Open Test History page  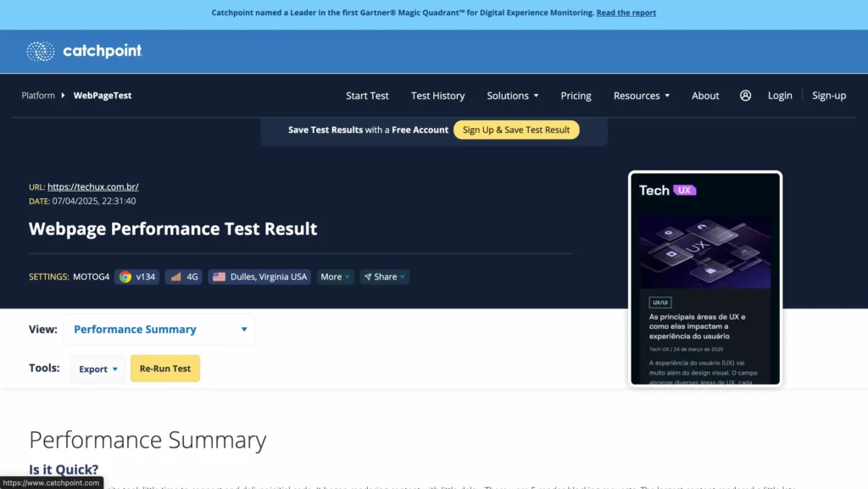click(438, 96)
